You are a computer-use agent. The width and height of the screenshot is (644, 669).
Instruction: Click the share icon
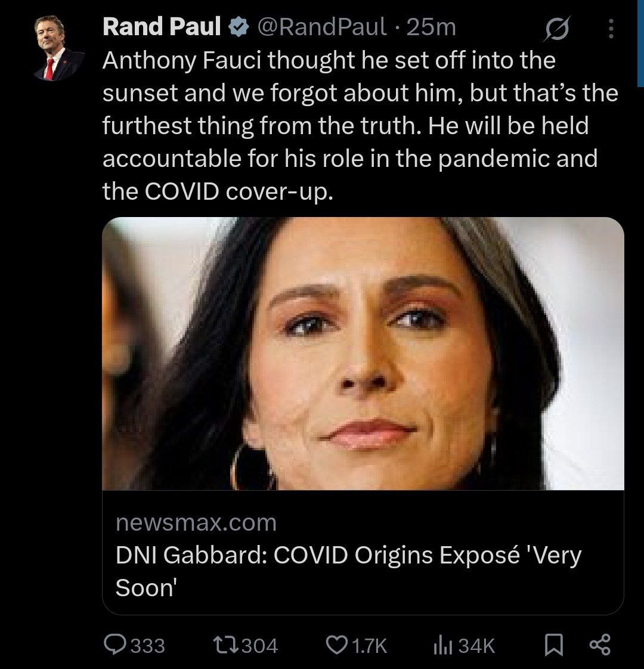point(599,645)
